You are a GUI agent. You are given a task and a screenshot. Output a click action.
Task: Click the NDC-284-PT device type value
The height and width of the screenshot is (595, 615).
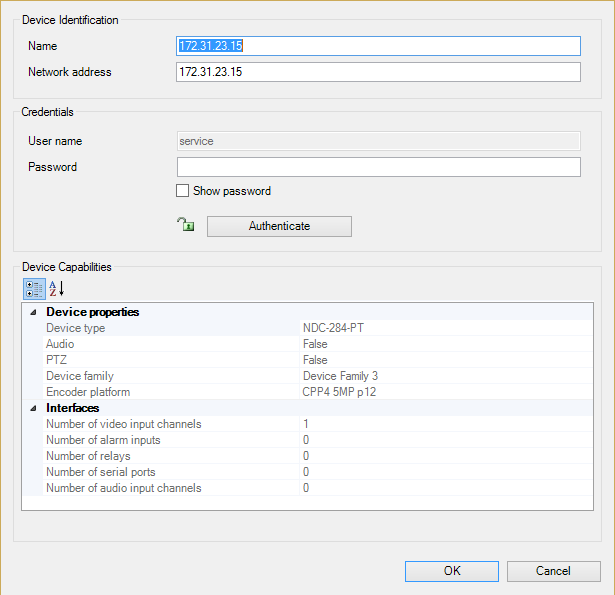(333, 328)
